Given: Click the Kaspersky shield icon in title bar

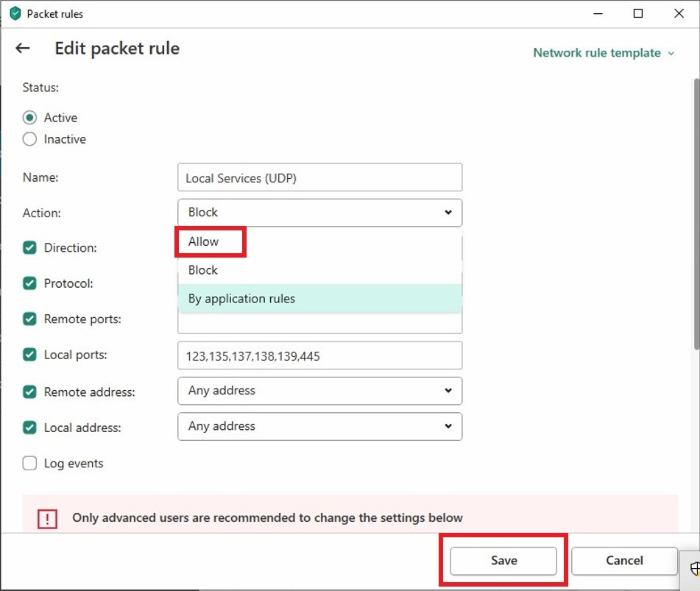Looking at the screenshot, I should click(15, 13).
